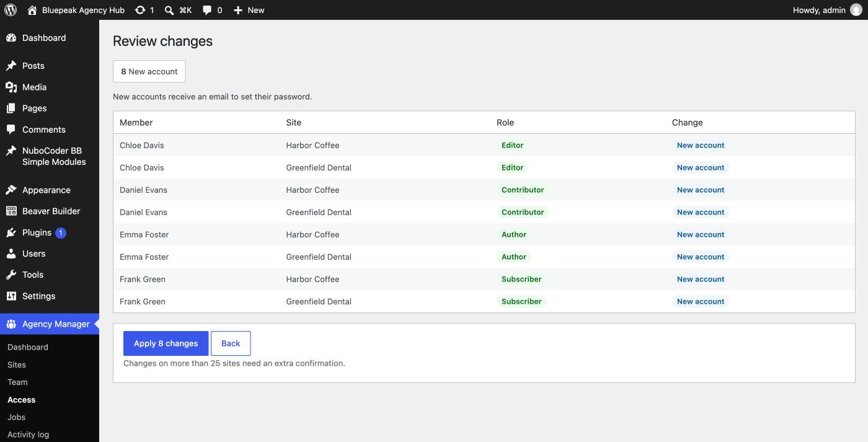Open the Posts menu
Viewport: 868px width, 442px height.
point(33,66)
